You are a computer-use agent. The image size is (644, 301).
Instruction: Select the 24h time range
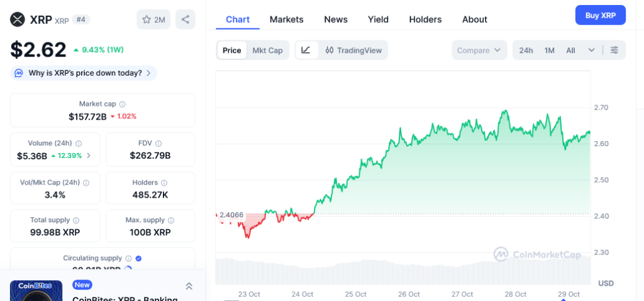pyautogui.click(x=526, y=50)
